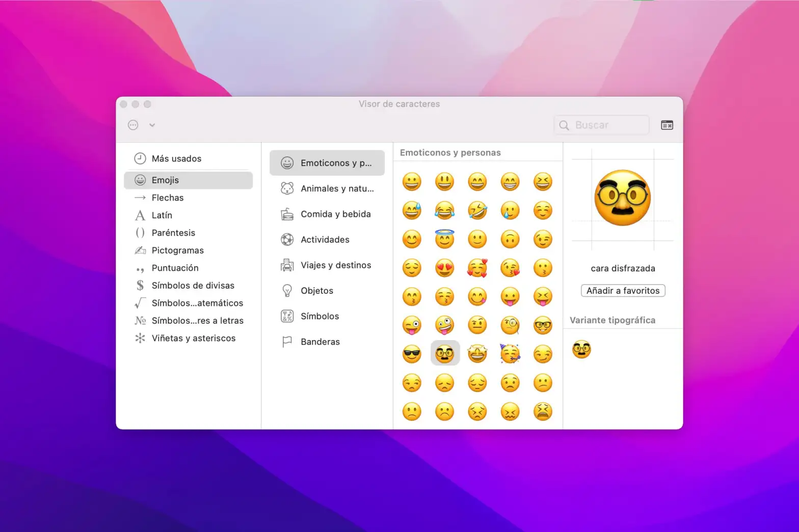Screen dimensions: 799x532
Task: Open the Latín category
Action: [x=188, y=215]
